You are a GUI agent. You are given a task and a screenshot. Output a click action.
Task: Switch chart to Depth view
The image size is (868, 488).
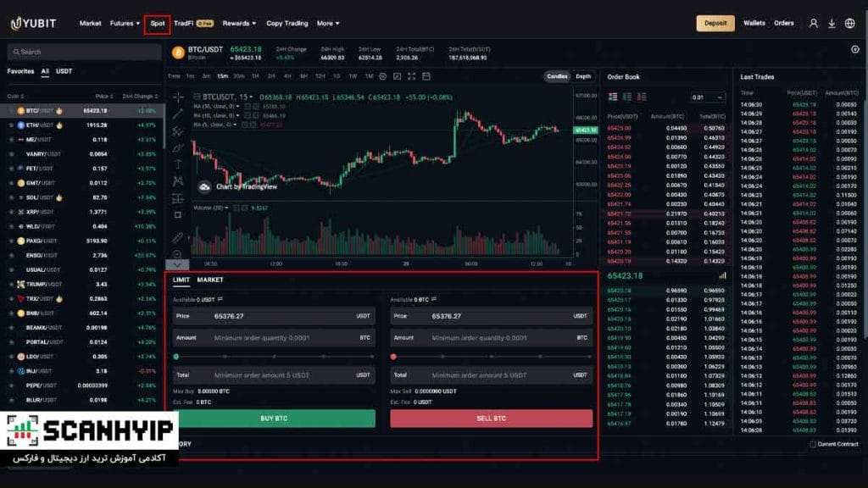coord(583,76)
